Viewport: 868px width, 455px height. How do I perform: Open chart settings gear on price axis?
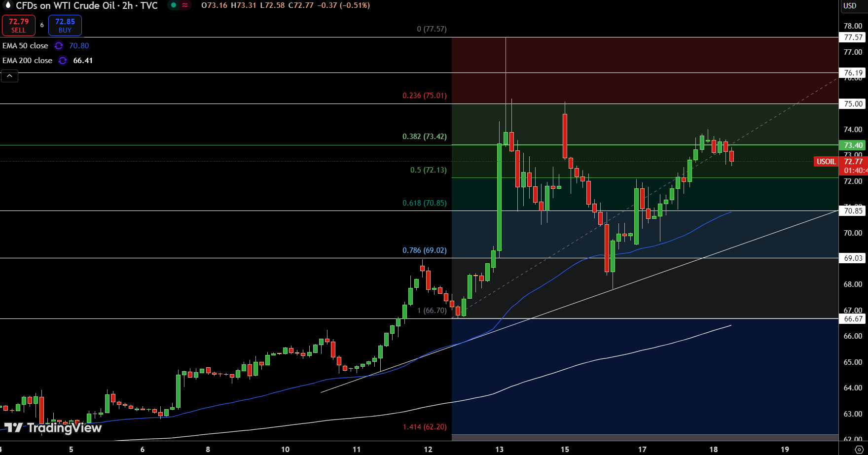point(858,449)
